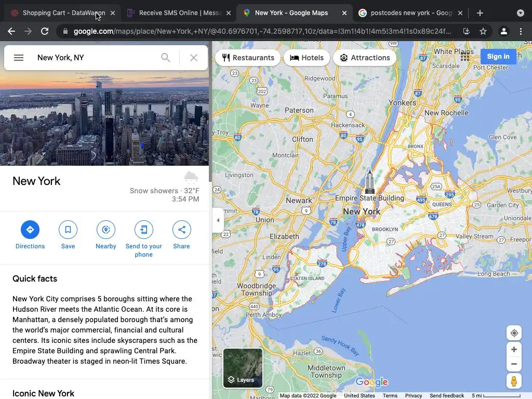Go forward in the browser
Screen dimensions: 532x399
(x=28, y=31)
